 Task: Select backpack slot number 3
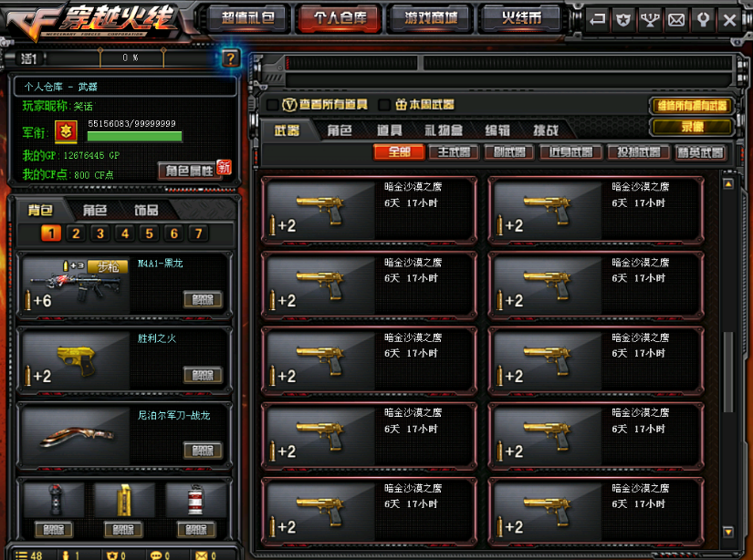[x=100, y=233]
